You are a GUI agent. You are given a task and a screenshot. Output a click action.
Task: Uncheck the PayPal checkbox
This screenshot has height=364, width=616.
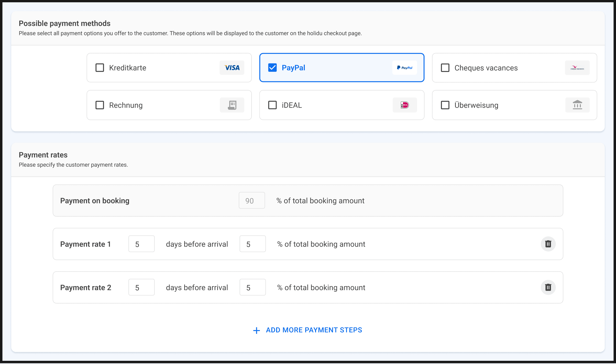pyautogui.click(x=272, y=68)
